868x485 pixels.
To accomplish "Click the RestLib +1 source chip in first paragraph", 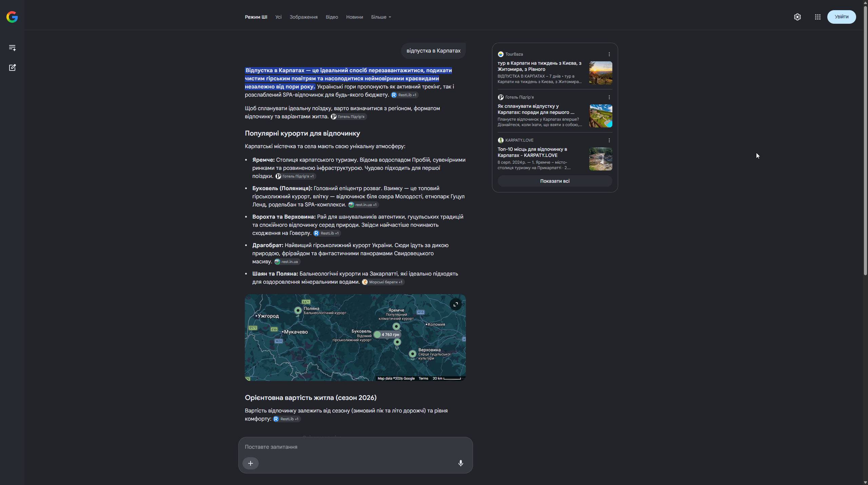I will click(x=405, y=95).
